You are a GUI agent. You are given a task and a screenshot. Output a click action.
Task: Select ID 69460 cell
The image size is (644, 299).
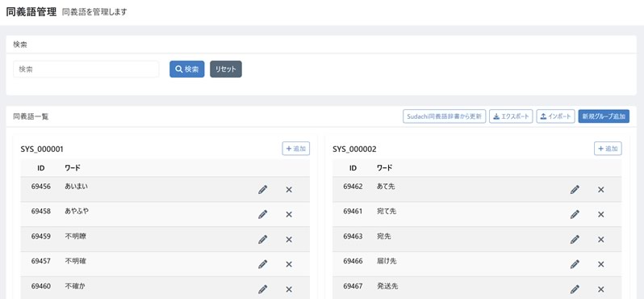coord(41,286)
